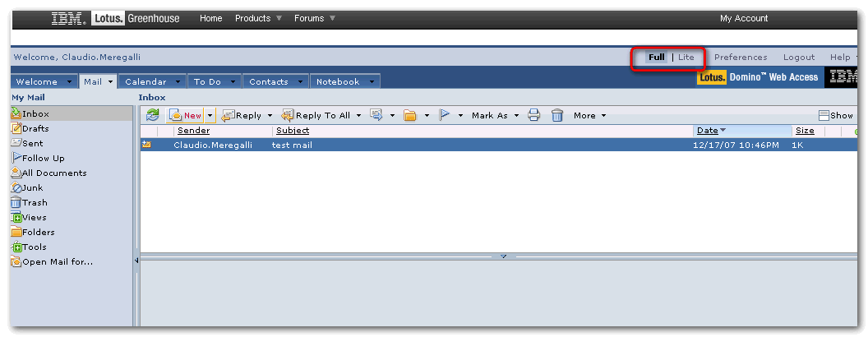Collapse the sidebar with the splitter arrow
Viewport: 868px width, 337px height.
[x=136, y=260]
